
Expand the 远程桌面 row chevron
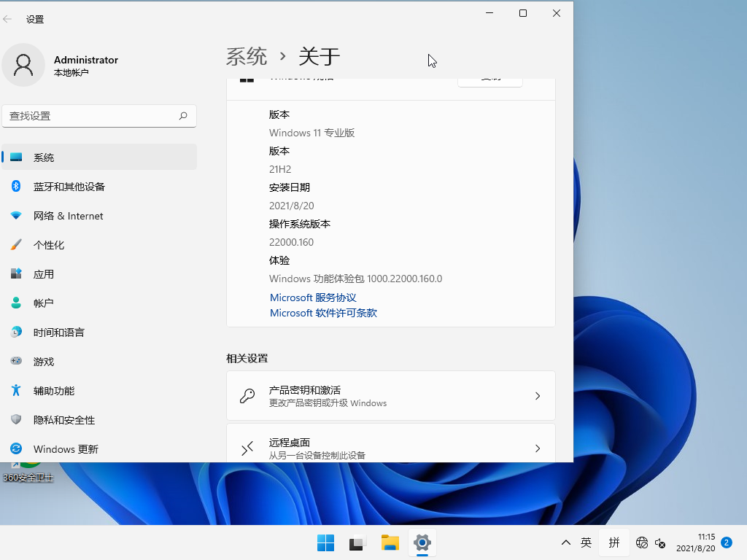[x=538, y=447]
